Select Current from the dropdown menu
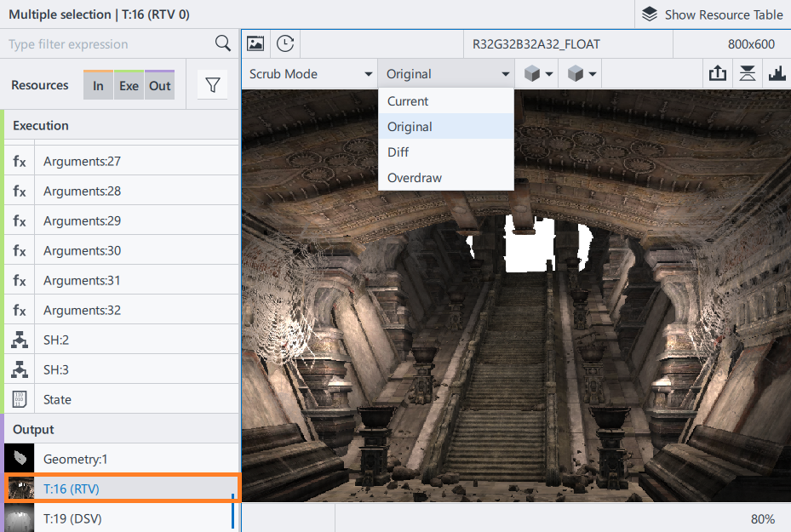The width and height of the screenshot is (791, 532). tap(446, 100)
